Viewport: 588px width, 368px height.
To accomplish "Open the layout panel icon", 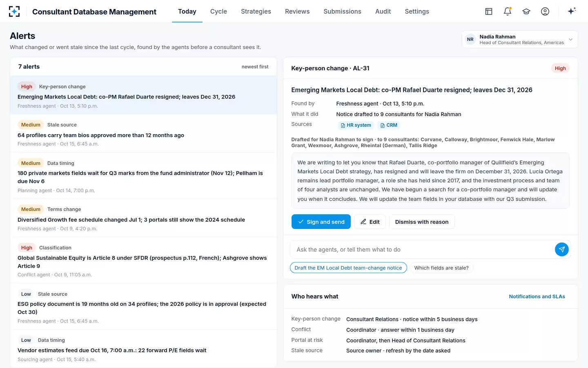I will pos(489,11).
